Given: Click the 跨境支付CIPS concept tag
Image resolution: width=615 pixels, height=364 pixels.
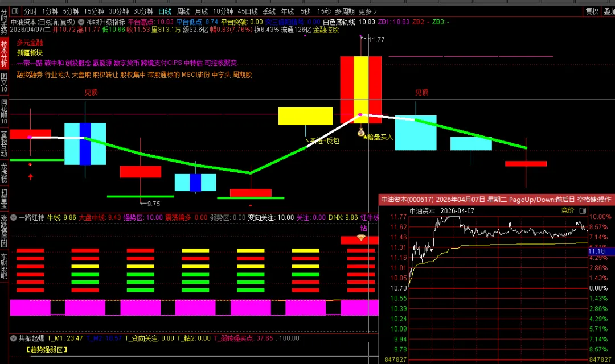Looking at the screenshot, I should pyautogui.click(x=161, y=63).
